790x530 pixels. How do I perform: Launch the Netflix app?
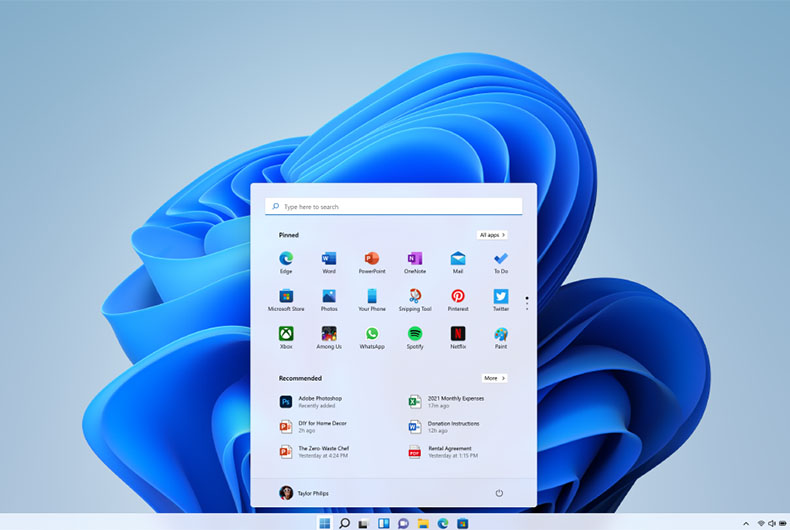point(457,338)
